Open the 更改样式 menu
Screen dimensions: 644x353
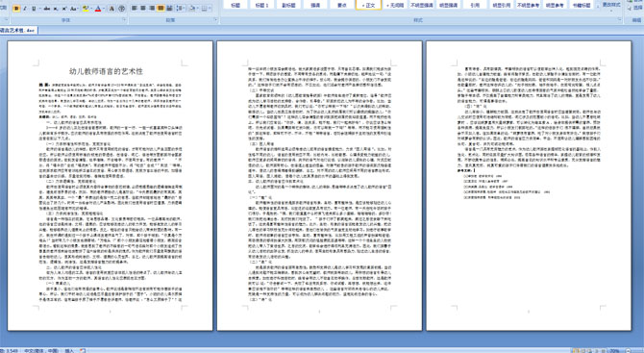coord(611,5)
